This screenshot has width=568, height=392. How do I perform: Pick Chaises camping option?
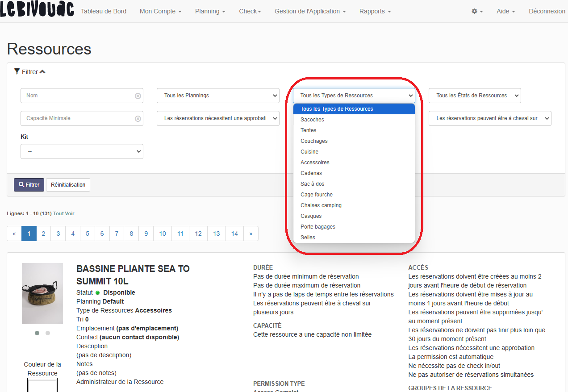point(321,205)
